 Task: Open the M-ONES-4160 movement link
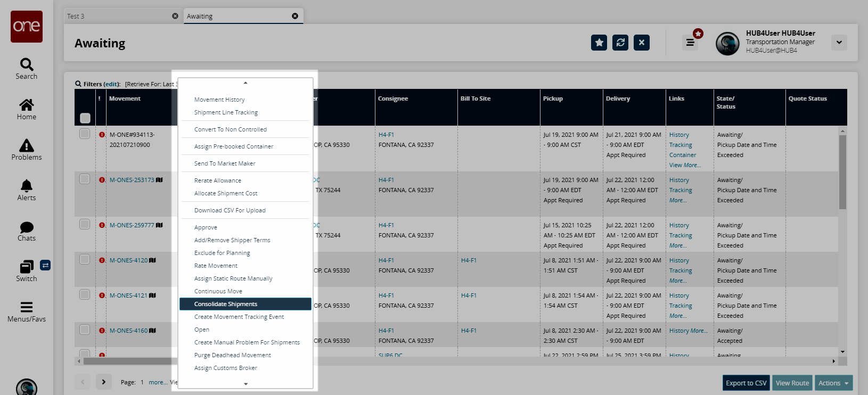128,331
